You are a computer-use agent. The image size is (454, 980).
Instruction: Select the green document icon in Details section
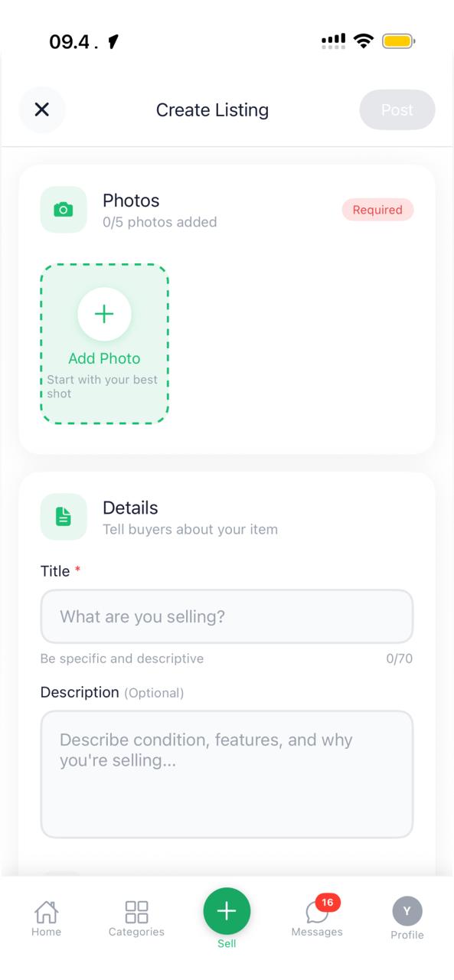tap(64, 516)
